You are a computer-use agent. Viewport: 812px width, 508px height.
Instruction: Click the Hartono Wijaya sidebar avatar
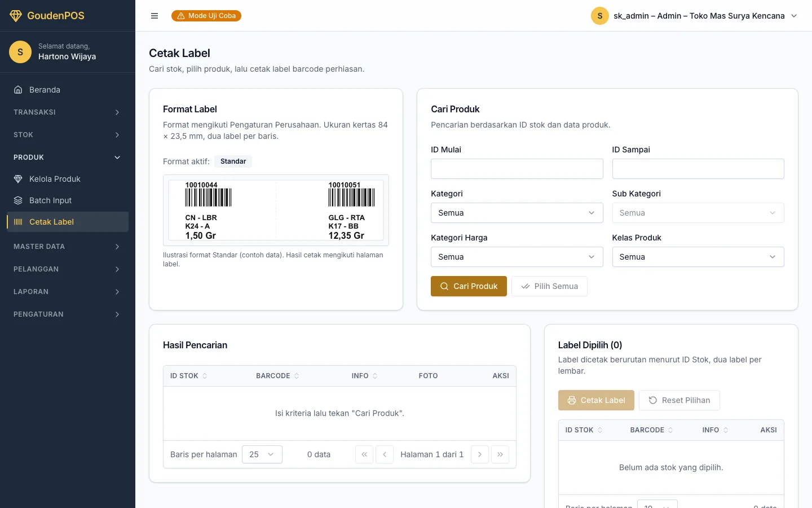[20, 52]
